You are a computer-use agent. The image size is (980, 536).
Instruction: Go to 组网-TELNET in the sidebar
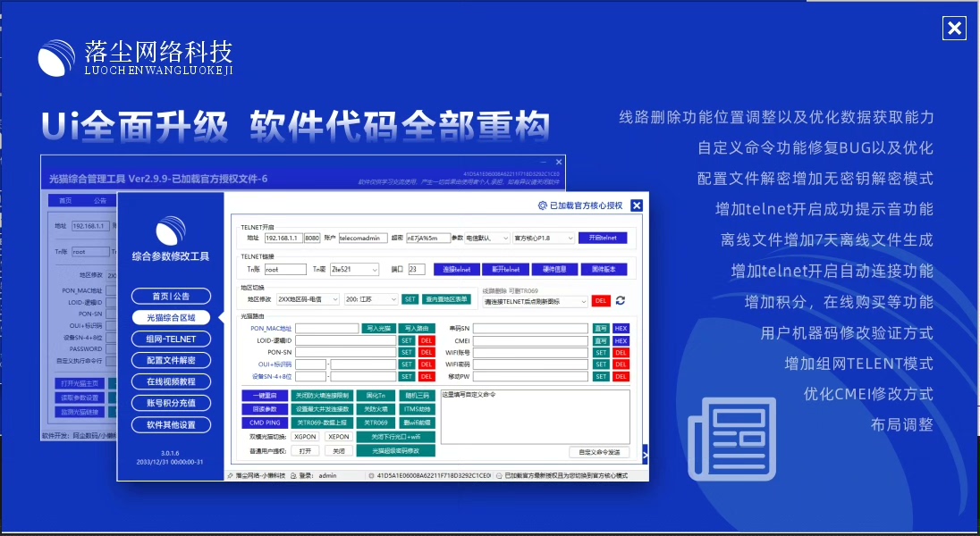(171, 339)
